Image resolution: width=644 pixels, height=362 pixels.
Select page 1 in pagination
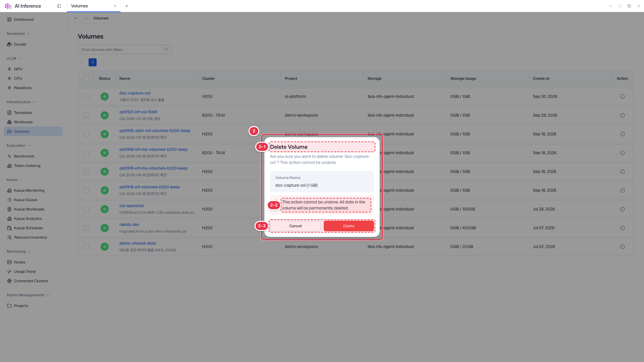(93, 62)
